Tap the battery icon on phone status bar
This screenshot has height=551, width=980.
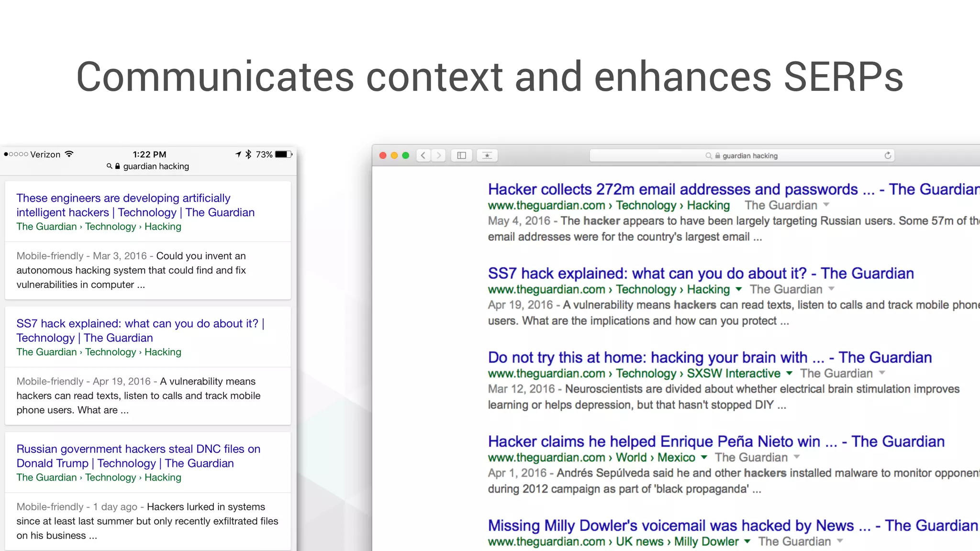tap(284, 154)
